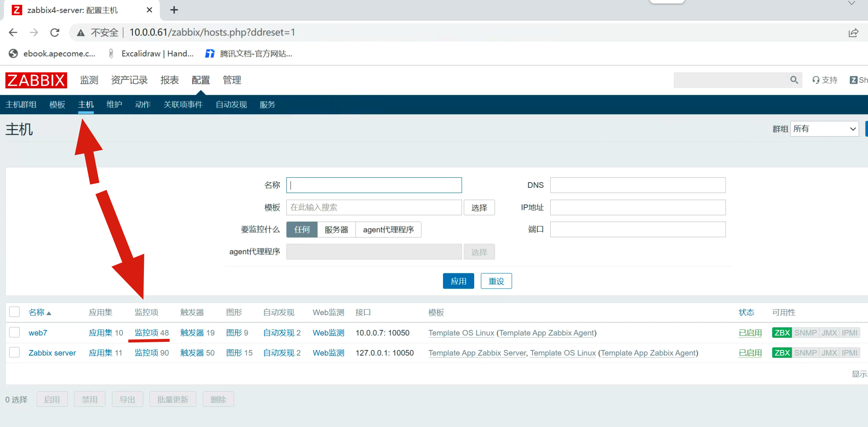
Task: Tick the Zabbix server host checkbox
Action: pyautogui.click(x=15, y=352)
